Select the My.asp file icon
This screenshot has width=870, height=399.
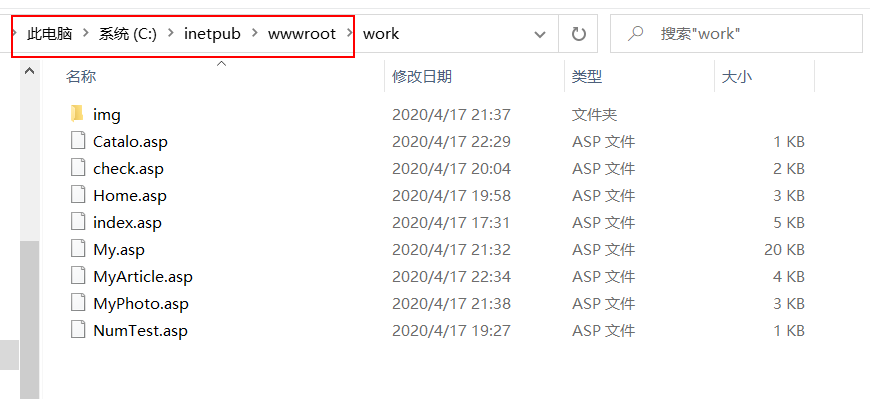(78, 249)
